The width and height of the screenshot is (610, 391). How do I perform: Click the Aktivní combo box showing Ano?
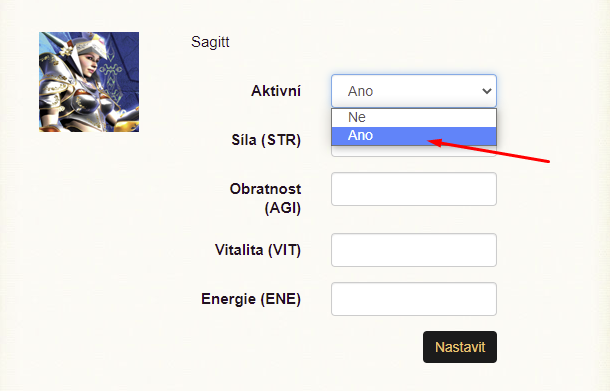coord(414,91)
